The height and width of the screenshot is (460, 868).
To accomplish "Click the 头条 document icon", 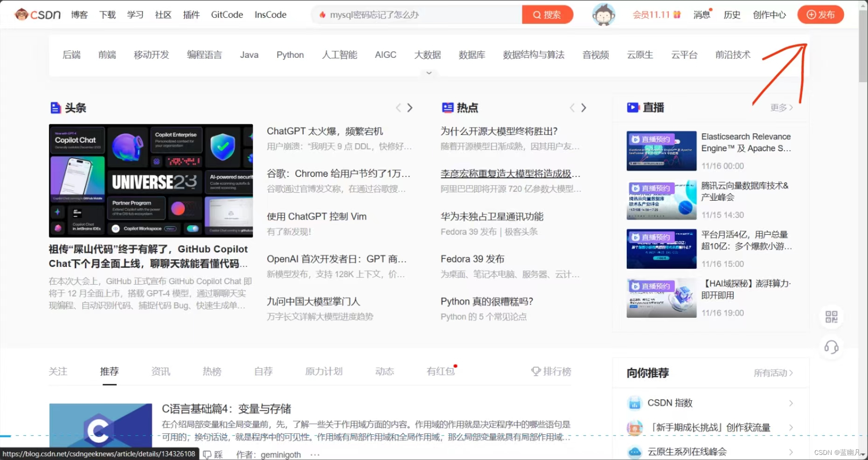I will click(x=56, y=107).
